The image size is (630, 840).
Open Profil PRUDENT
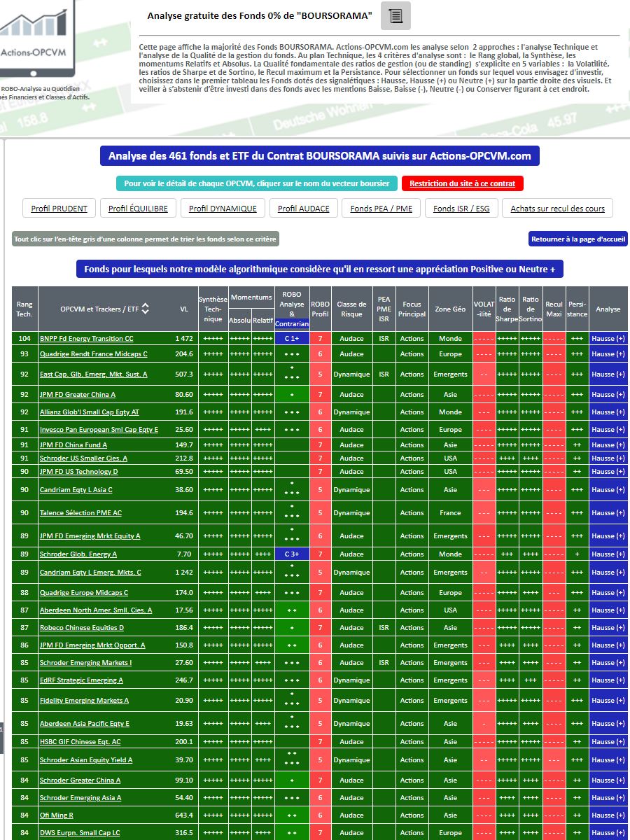tap(59, 209)
